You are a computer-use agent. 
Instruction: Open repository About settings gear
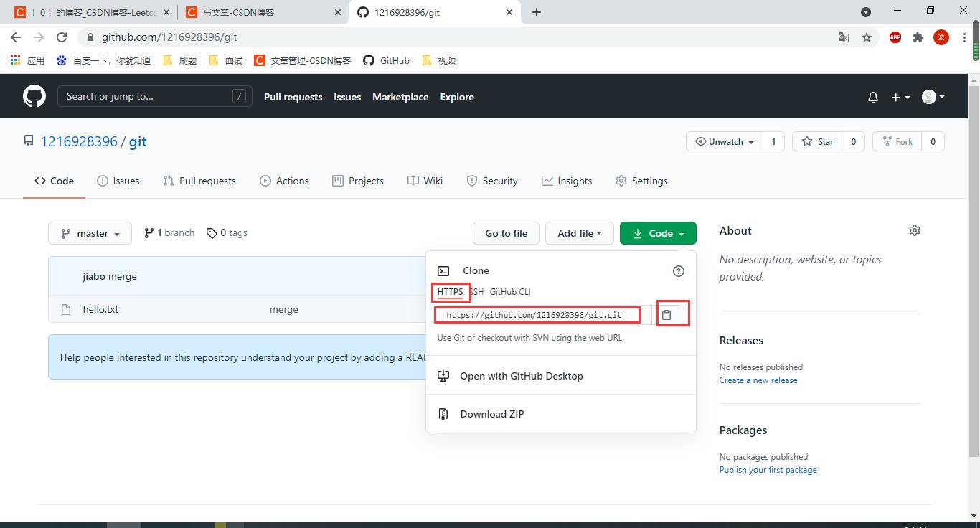[x=915, y=230]
